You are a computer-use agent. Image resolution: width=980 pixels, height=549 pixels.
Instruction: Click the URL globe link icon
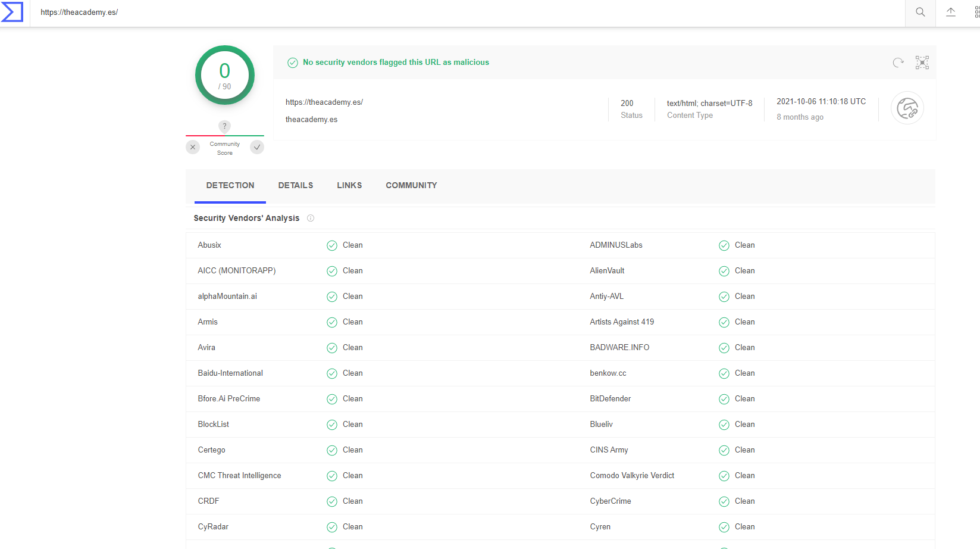(907, 108)
